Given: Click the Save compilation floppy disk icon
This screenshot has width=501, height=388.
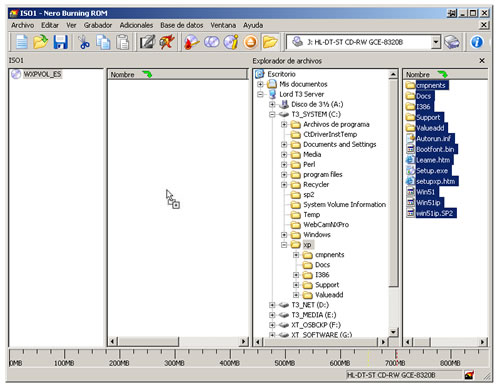Looking at the screenshot, I should pos(61,42).
